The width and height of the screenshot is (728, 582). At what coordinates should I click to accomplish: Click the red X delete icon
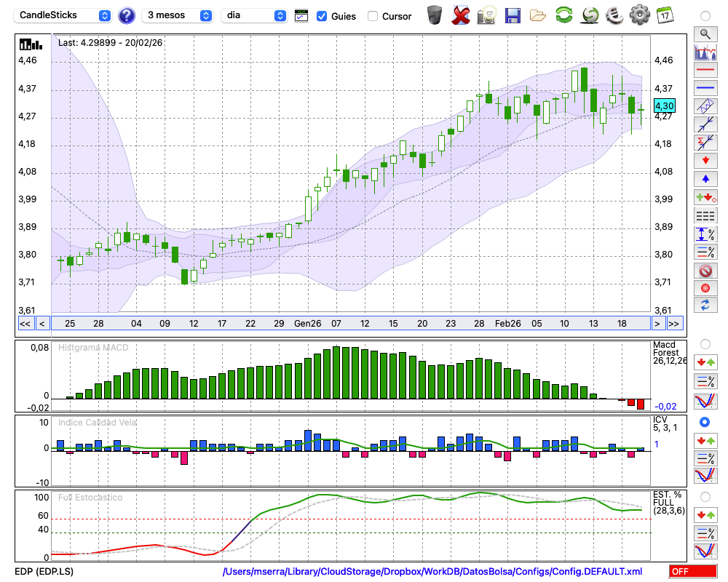click(x=461, y=15)
